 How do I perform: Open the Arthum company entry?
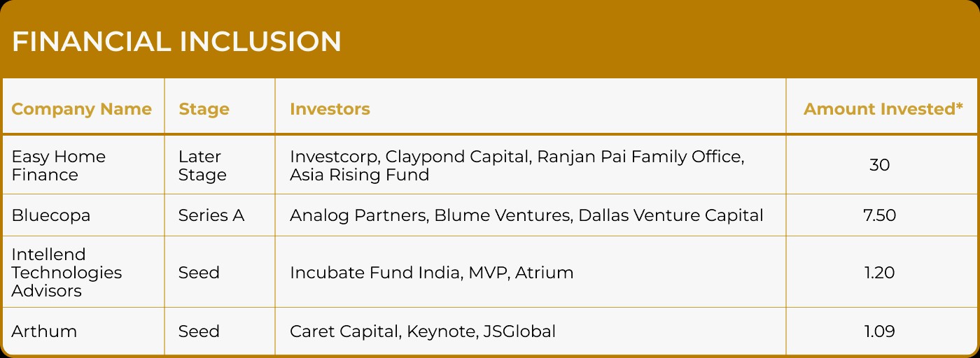pos(44,331)
